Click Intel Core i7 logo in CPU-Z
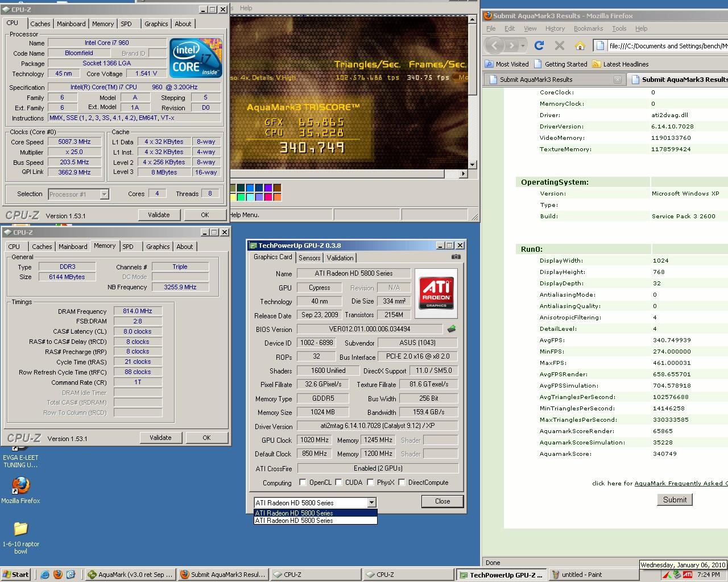The height and width of the screenshot is (582, 728). [196, 58]
